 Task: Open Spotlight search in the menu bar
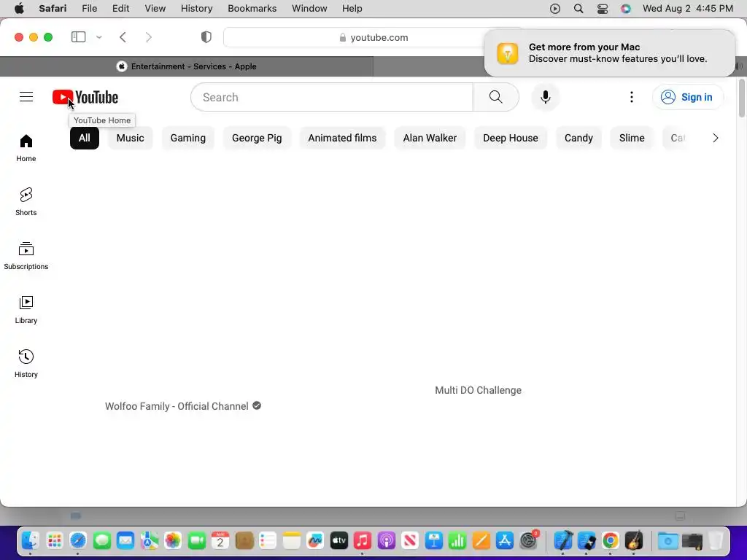(x=578, y=9)
